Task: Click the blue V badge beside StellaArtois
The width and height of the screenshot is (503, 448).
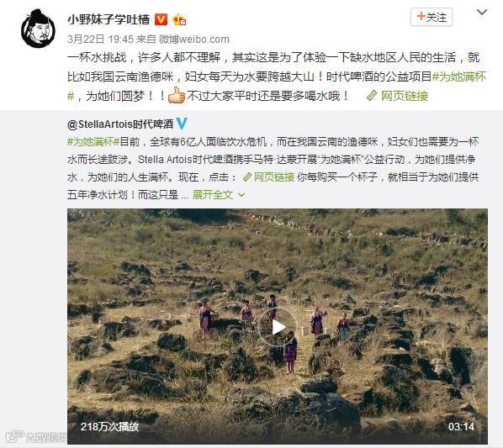Action: tap(182, 124)
